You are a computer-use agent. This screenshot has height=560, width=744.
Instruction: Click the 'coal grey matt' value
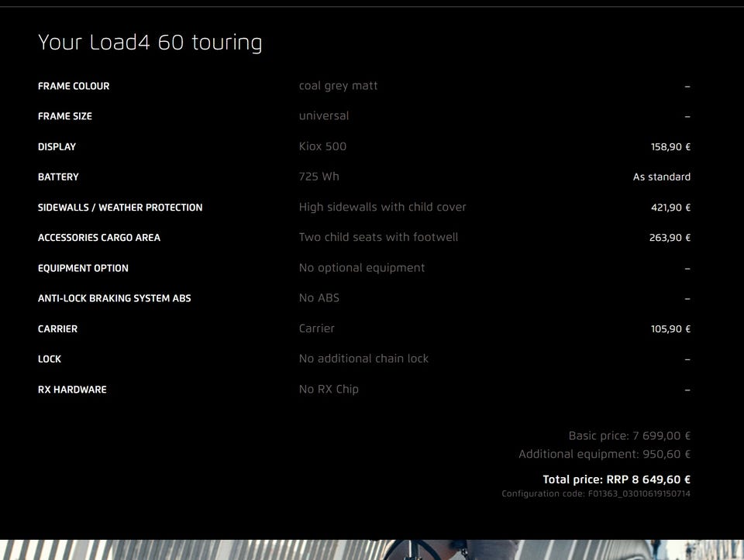(x=339, y=86)
